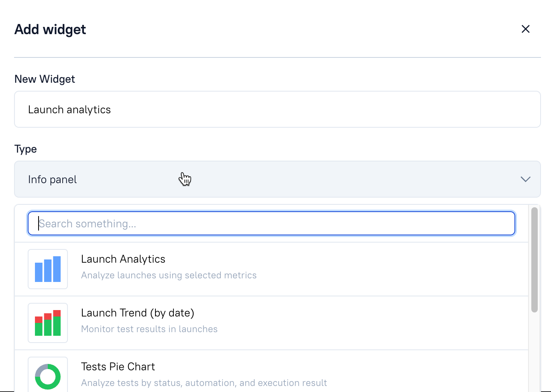Click the 'Analyze launches using selected metrics' description
This screenshot has height=392, width=551.
click(169, 275)
